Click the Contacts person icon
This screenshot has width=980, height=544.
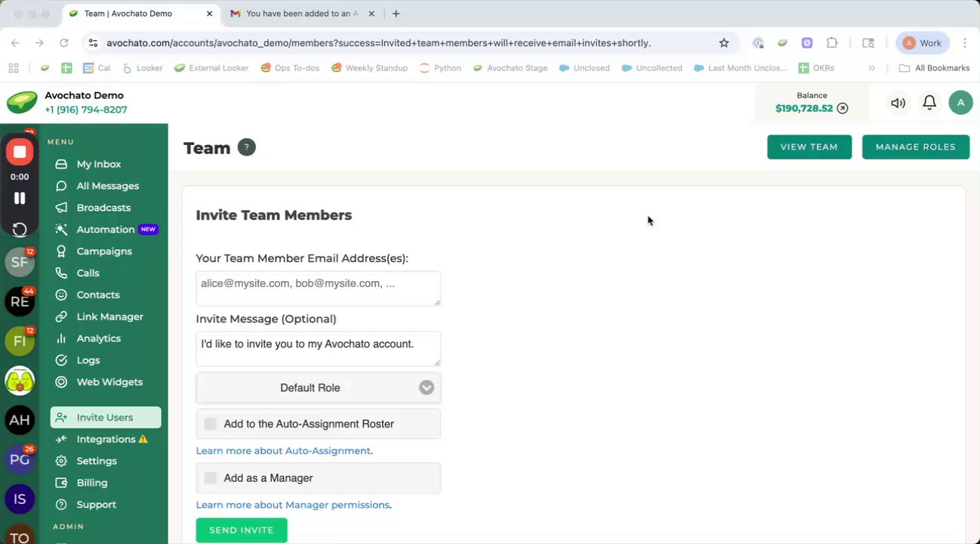pos(61,295)
